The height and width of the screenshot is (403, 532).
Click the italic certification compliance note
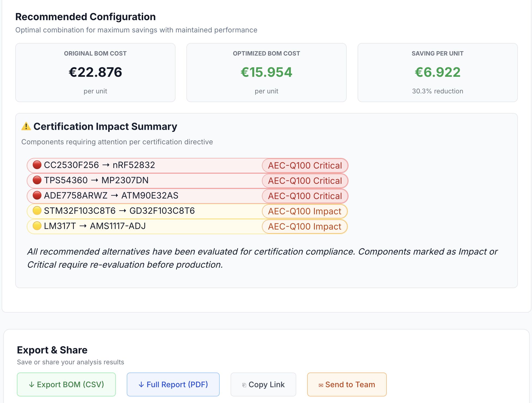coord(262,258)
